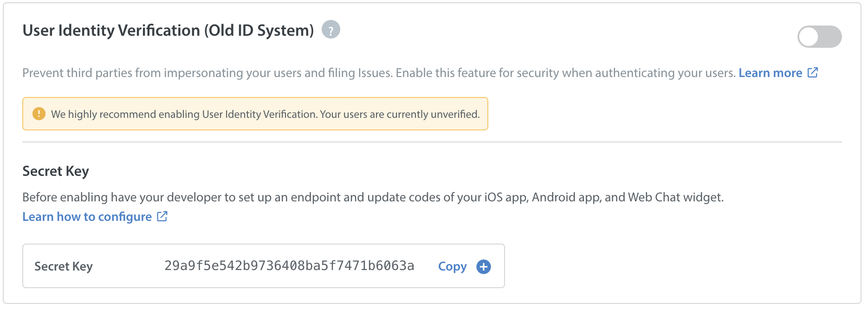Open the Learn how to configure link
The width and height of the screenshot is (868, 309).
pos(87,217)
